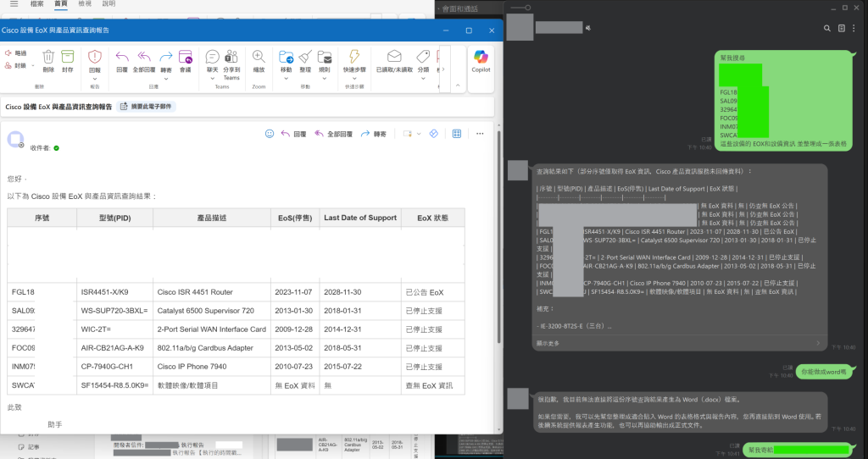The height and width of the screenshot is (459, 868).
Task: Expand chat message via 顯示更多
Action: click(681, 344)
